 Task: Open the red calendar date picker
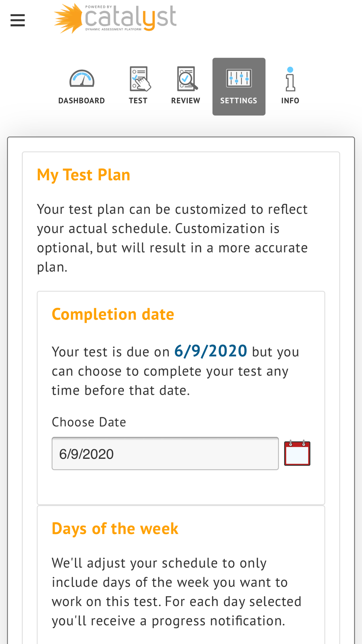click(297, 453)
